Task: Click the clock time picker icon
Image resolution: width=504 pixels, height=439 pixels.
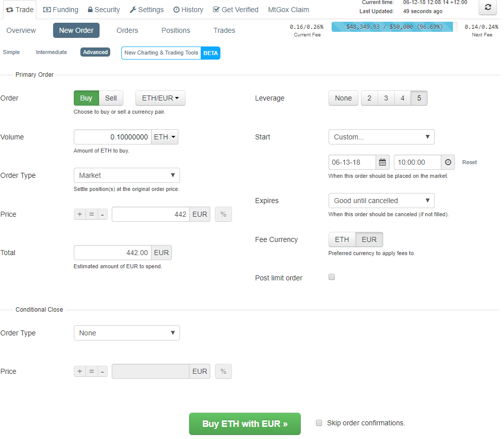Action: coord(447,162)
